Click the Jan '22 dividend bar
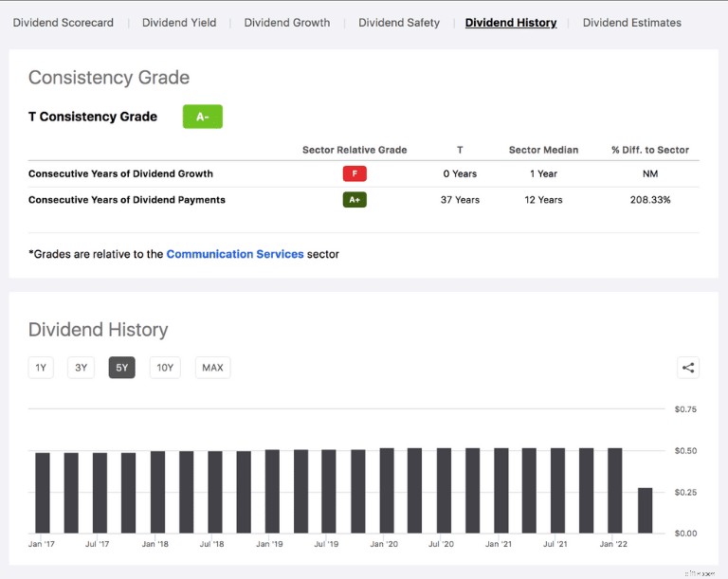The image size is (728, 579). coord(614,490)
